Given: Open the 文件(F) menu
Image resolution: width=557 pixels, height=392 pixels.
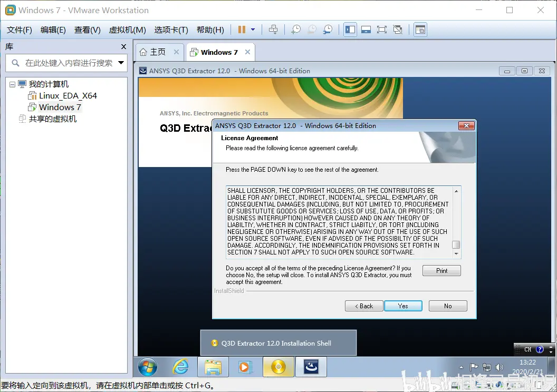Looking at the screenshot, I should (x=20, y=30).
